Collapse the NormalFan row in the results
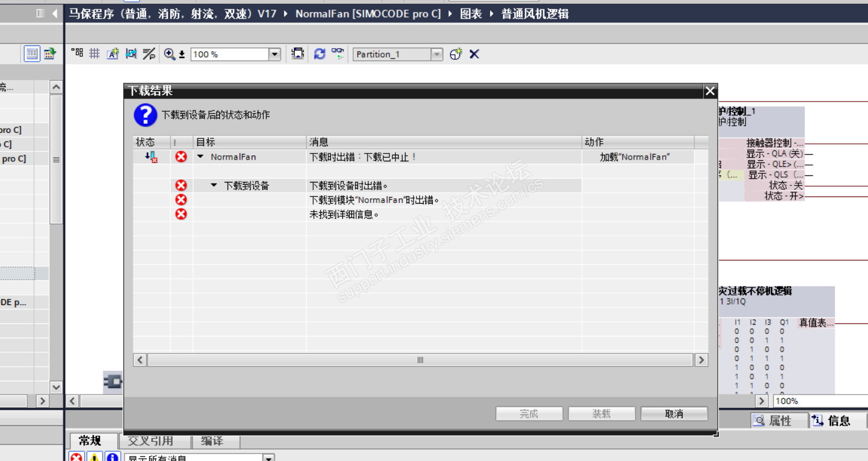This screenshot has height=461, width=868. [200, 156]
